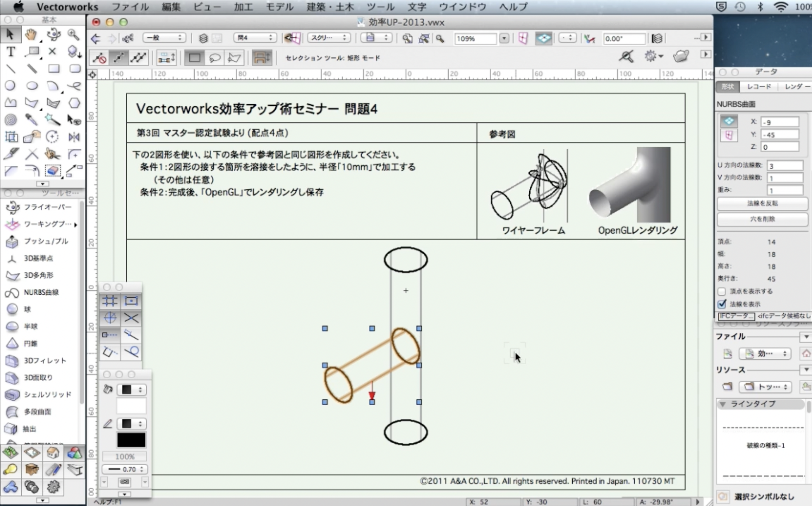Select rectangular marquee selection mode
Image resolution: width=812 pixels, height=506 pixels.
click(x=194, y=58)
